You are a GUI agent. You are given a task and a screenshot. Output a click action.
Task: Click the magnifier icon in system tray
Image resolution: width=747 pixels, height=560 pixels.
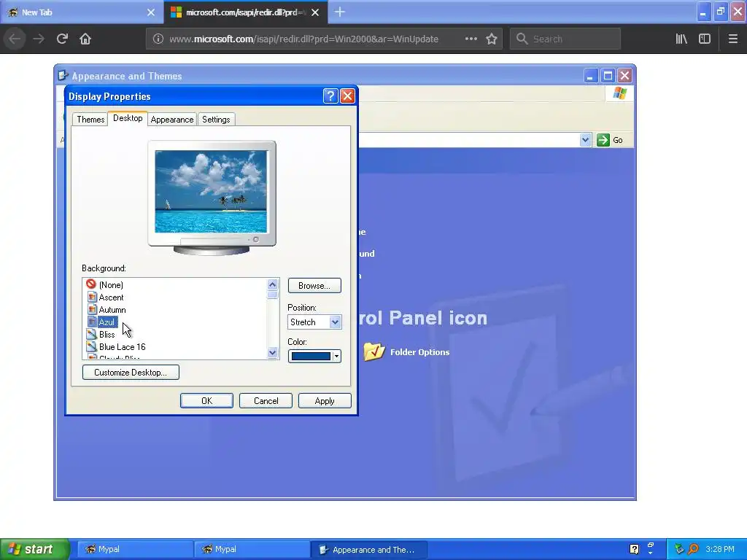click(693, 549)
